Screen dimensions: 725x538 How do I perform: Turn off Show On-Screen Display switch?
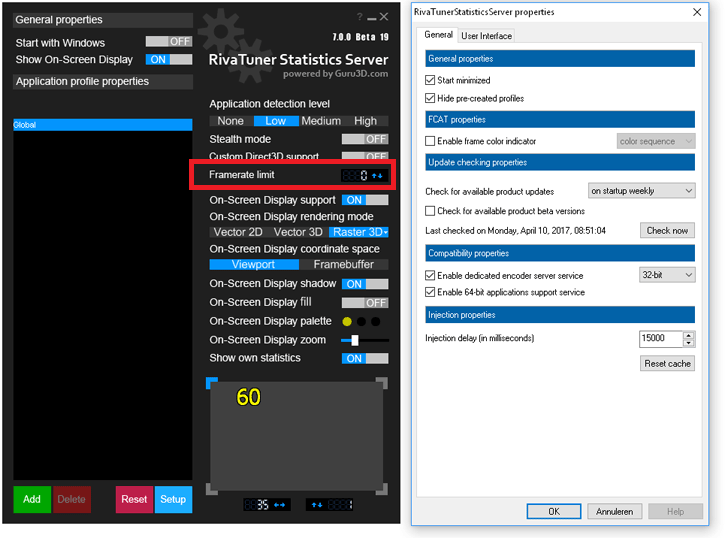[169, 59]
